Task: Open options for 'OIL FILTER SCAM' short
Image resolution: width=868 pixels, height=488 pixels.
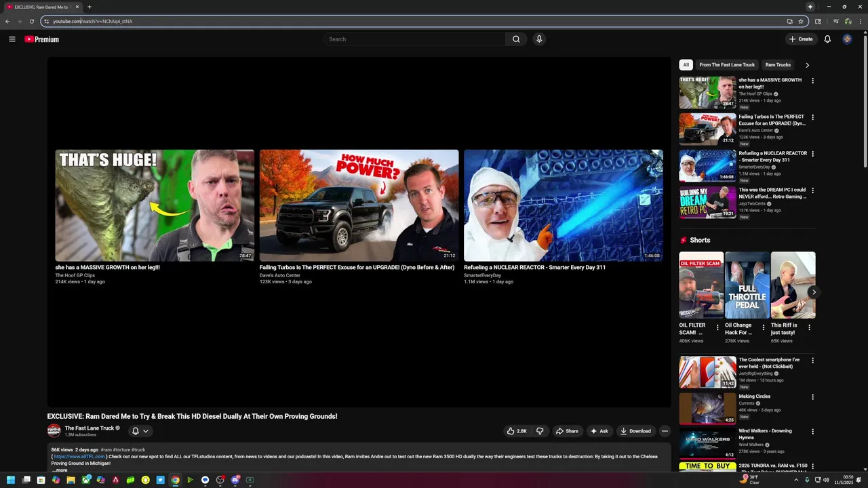Action: pos(717,327)
